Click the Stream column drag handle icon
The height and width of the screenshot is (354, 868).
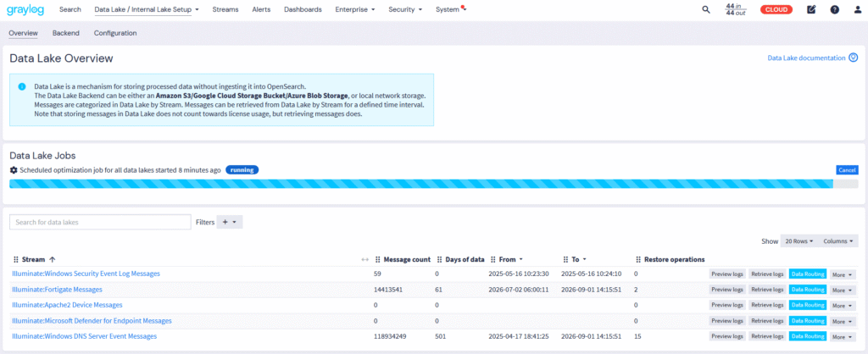15,259
